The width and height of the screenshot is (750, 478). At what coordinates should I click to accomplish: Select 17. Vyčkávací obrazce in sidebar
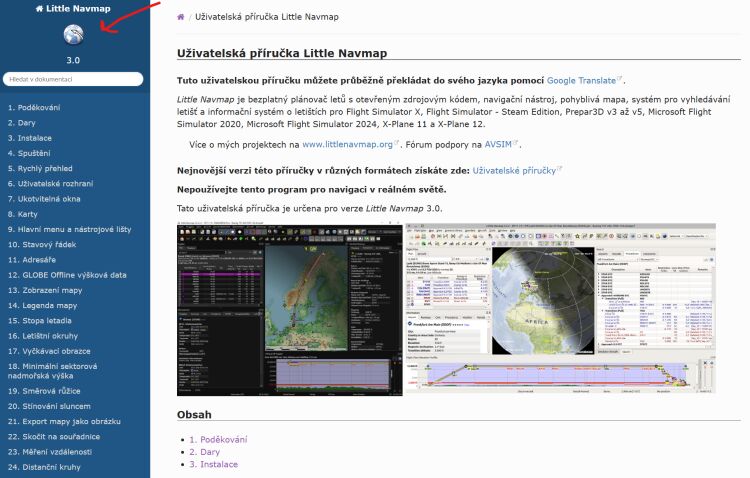click(49, 351)
